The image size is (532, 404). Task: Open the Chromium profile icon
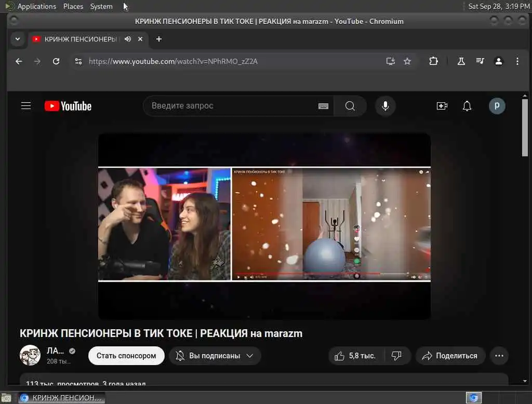498,61
